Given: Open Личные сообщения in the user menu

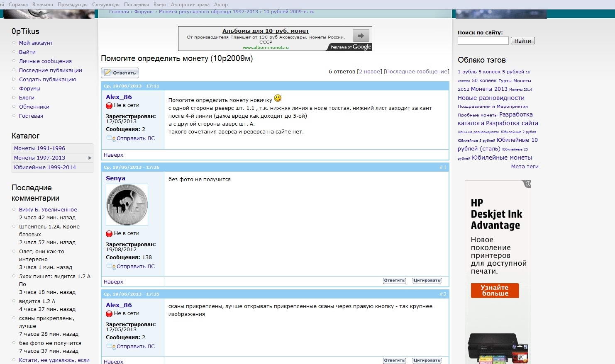Looking at the screenshot, I should pyautogui.click(x=45, y=61).
